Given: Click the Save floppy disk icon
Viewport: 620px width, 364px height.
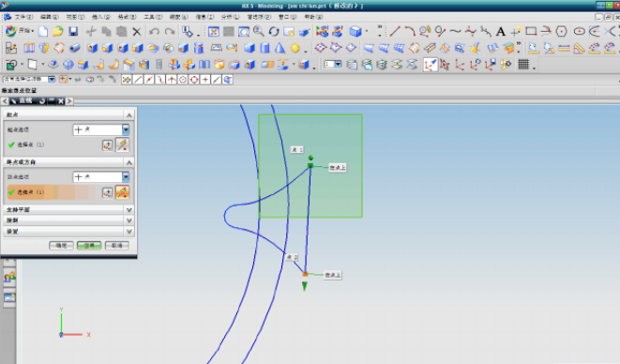Looking at the screenshot, I should (x=73, y=32).
